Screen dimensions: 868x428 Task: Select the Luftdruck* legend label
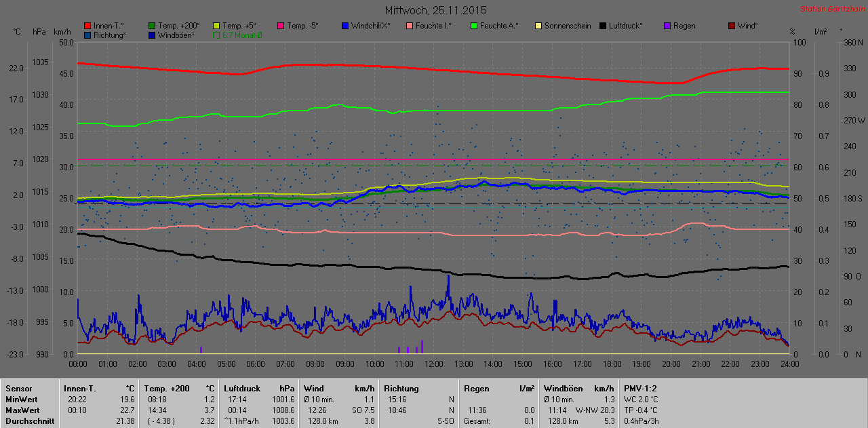pyautogui.click(x=625, y=26)
